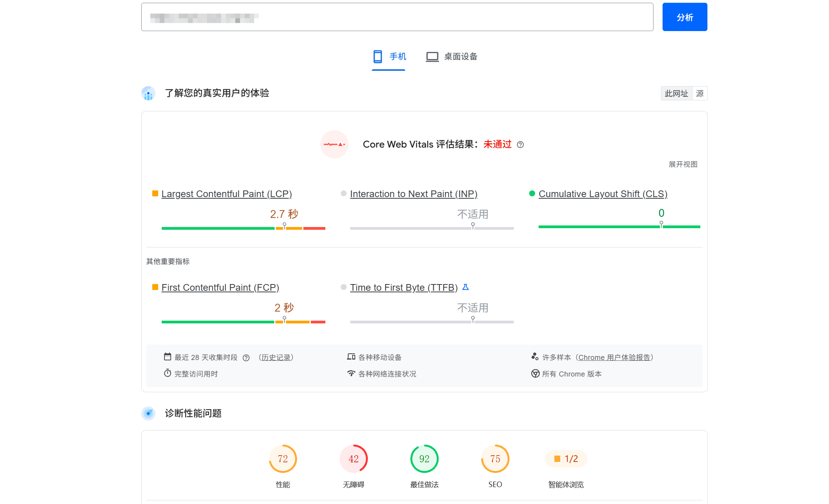829x504 pixels.
Task: Switch to the 手机 mobile tab
Action: pyautogui.click(x=389, y=57)
